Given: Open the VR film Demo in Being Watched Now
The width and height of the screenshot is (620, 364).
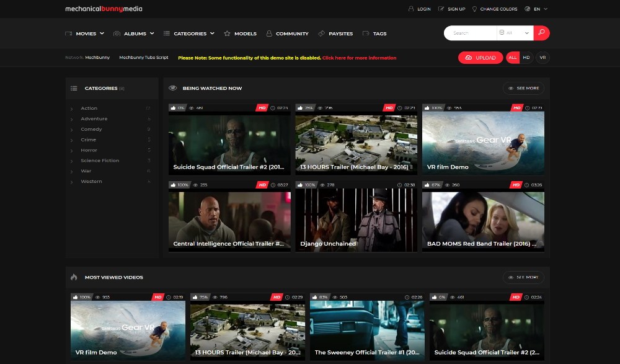Looking at the screenshot, I should (483, 143).
